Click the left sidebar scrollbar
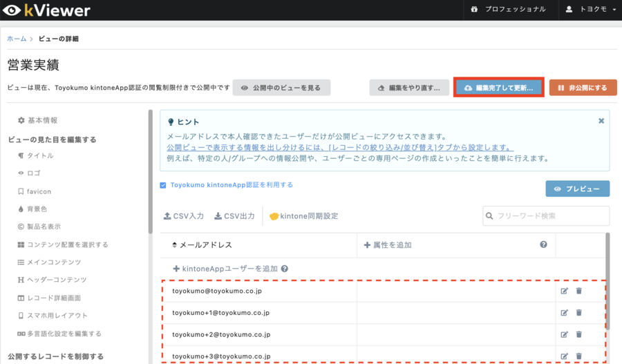The height and width of the screenshot is (364, 622). click(151, 172)
